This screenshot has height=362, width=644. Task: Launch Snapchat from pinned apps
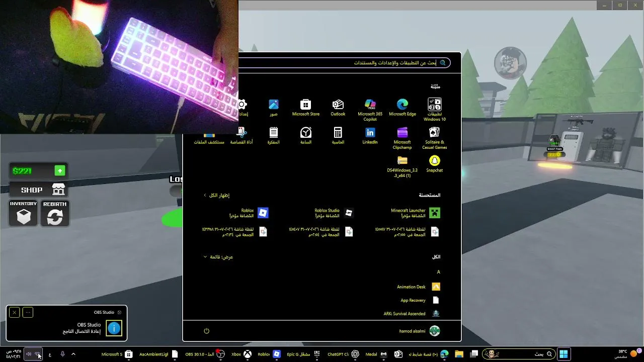point(434,164)
